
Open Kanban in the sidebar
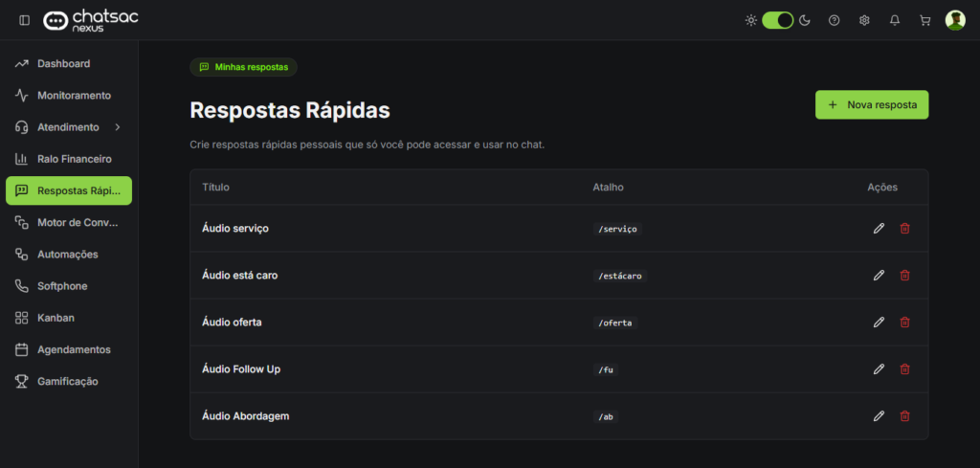tap(69, 318)
